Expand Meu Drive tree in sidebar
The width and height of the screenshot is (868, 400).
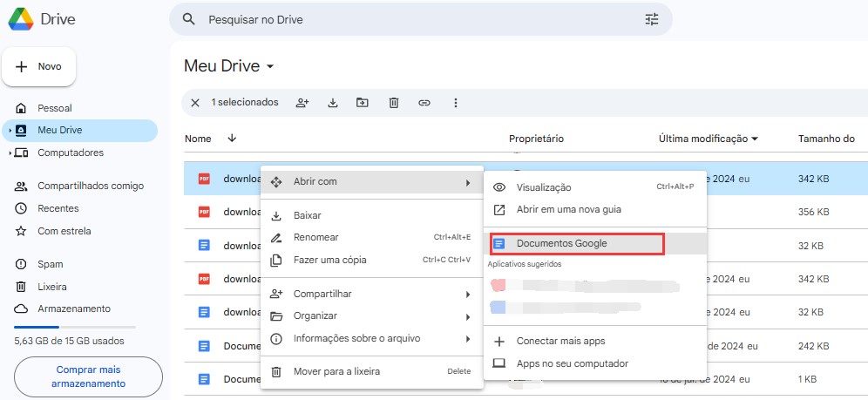click(10, 131)
